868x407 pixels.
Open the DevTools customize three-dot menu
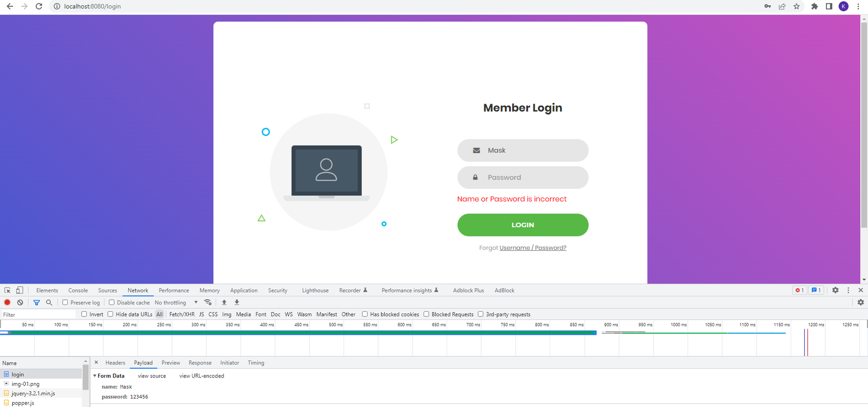(x=848, y=290)
